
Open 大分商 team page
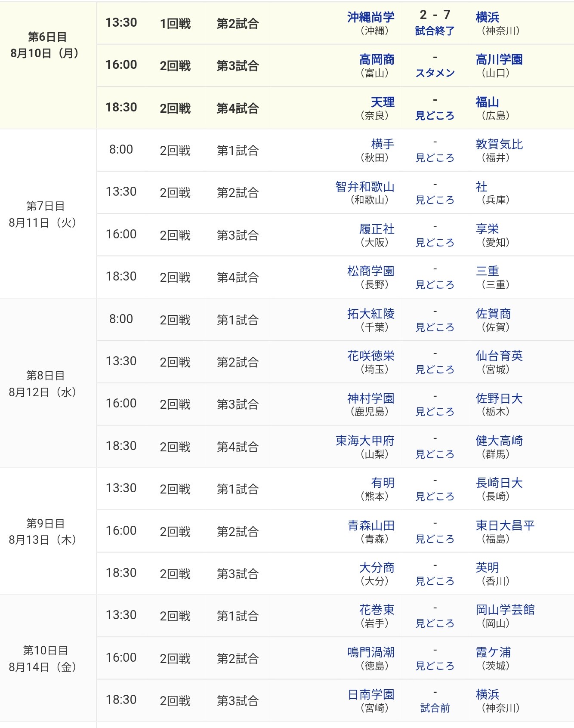(x=376, y=568)
